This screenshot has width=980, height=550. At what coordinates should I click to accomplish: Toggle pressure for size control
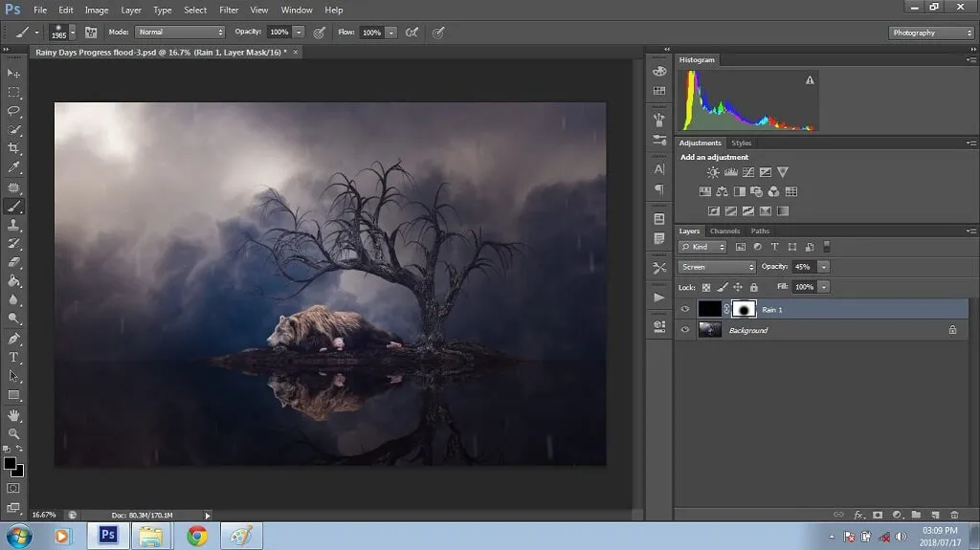tap(438, 33)
